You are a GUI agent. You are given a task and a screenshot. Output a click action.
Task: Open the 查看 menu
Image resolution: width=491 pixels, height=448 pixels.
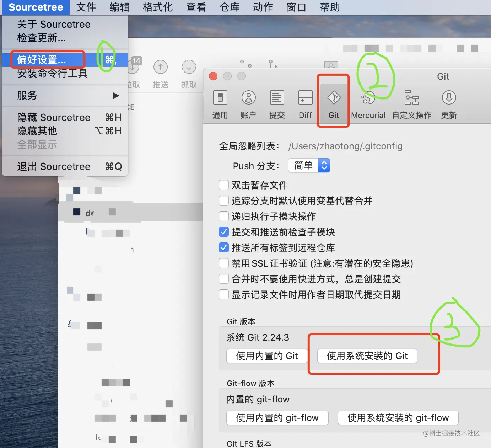(196, 7)
